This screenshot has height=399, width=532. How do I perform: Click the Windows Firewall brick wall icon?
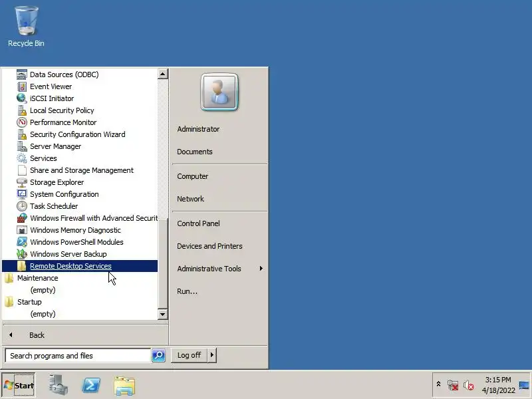pyautogui.click(x=22, y=218)
